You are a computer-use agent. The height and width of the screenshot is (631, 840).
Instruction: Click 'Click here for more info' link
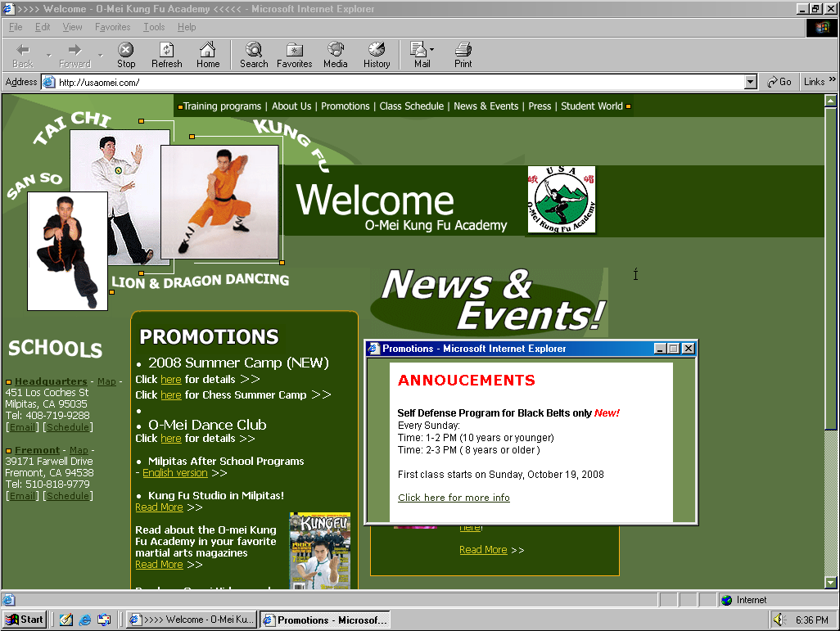(x=454, y=498)
